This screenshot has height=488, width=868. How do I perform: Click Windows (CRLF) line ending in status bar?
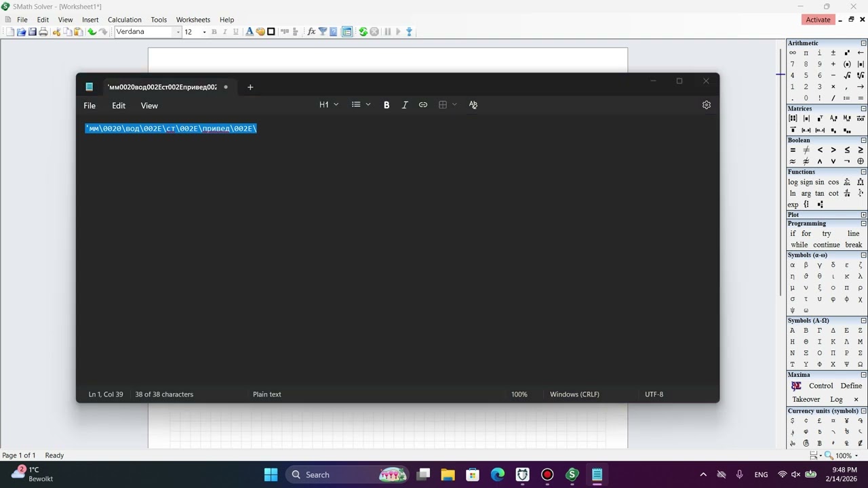coord(574,394)
